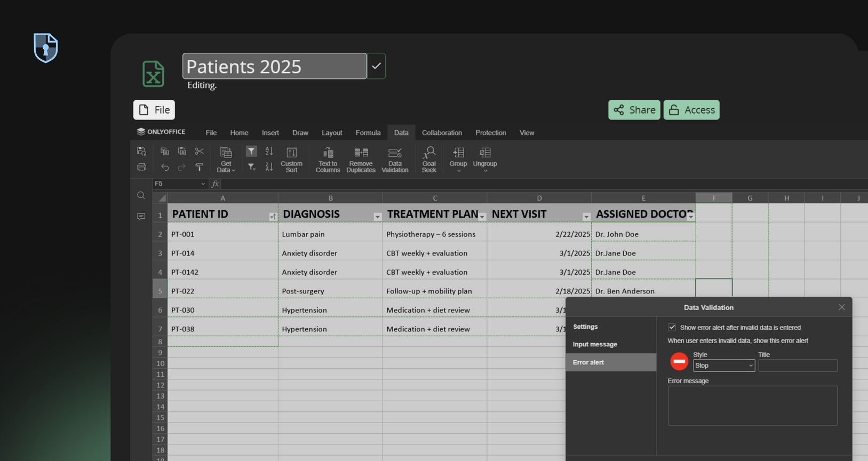
Task: Open the error Style dropdown
Action: pyautogui.click(x=723, y=365)
